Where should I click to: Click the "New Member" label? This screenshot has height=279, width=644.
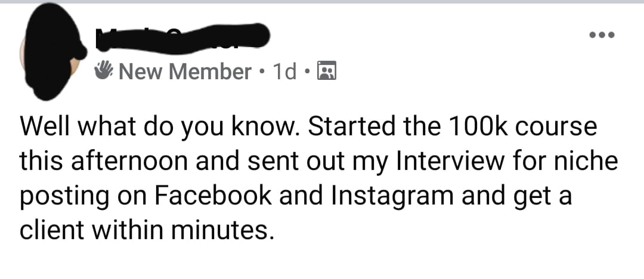pyautogui.click(x=185, y=72)
